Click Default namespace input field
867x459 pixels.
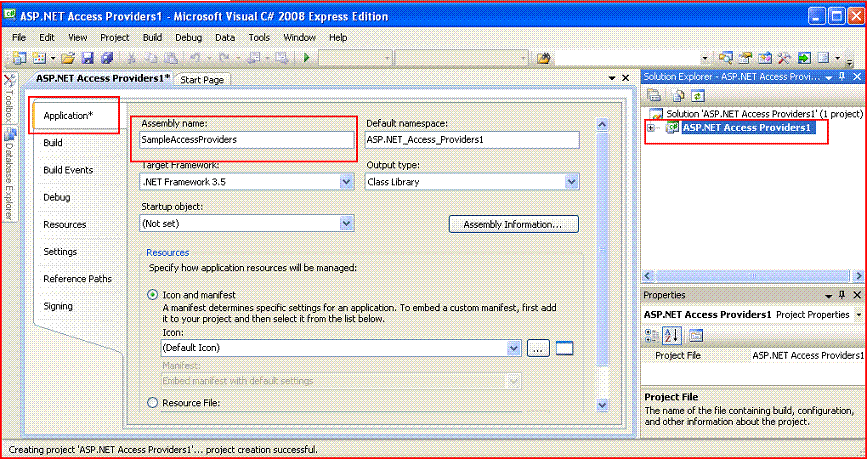[x=472, y=140]
